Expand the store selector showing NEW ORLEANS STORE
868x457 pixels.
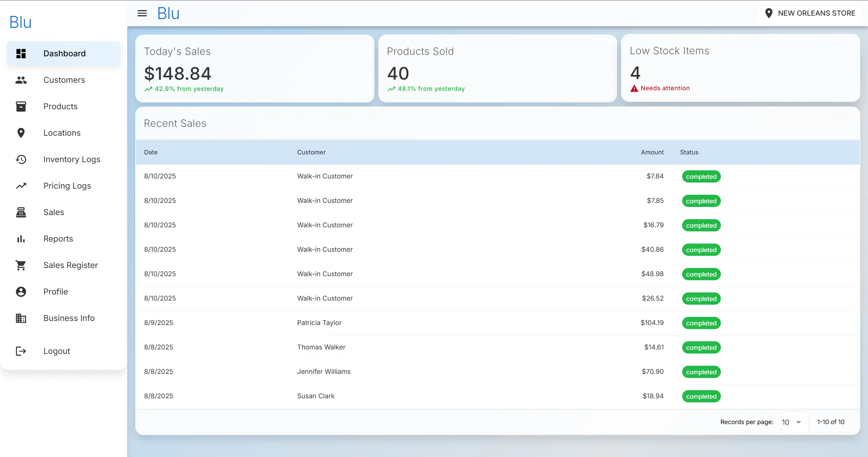[x=811, y=13]
